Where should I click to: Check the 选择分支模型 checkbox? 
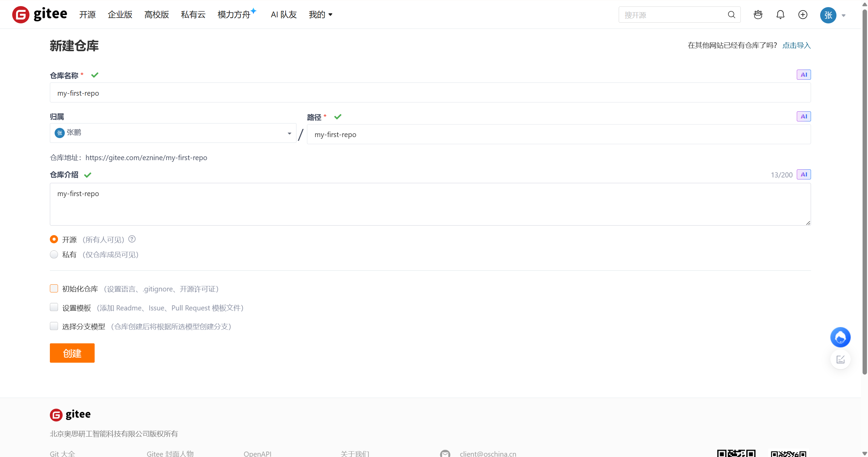pyautogui.click(x=54, y=326)
